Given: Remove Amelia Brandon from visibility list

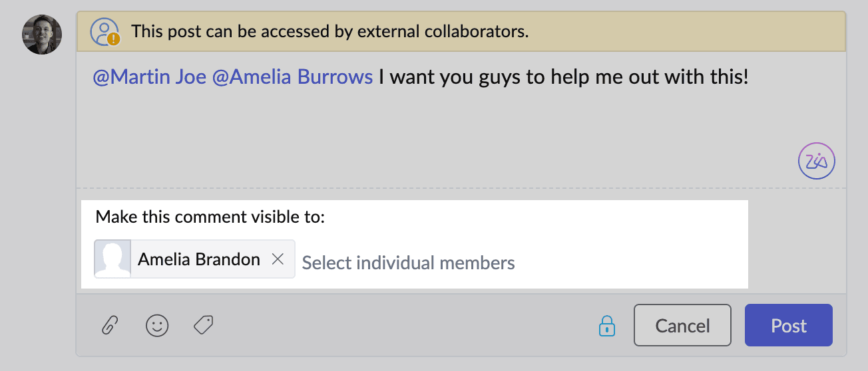Looking at the screenshot, I should click(278, 259).
